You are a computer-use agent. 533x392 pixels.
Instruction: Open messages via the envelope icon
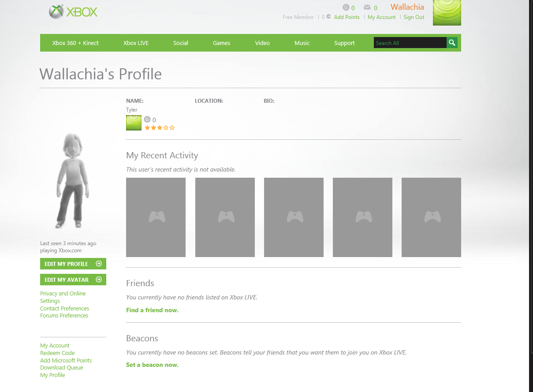[x=367, y=7]
